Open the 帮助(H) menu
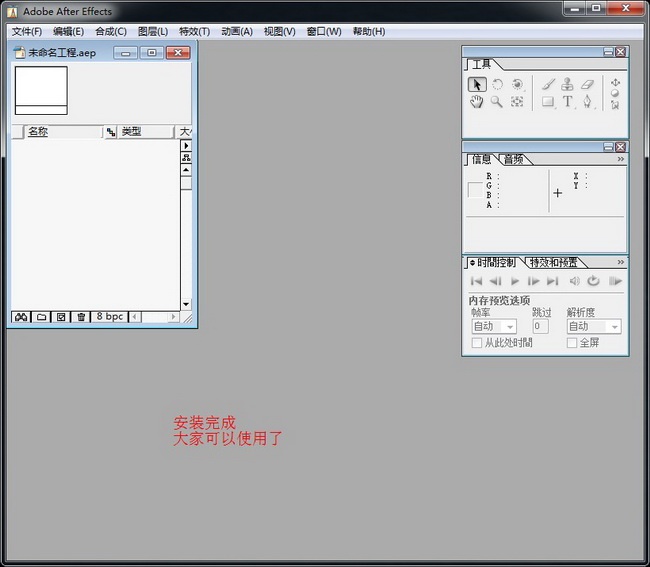650x567 pixels. 369,32
